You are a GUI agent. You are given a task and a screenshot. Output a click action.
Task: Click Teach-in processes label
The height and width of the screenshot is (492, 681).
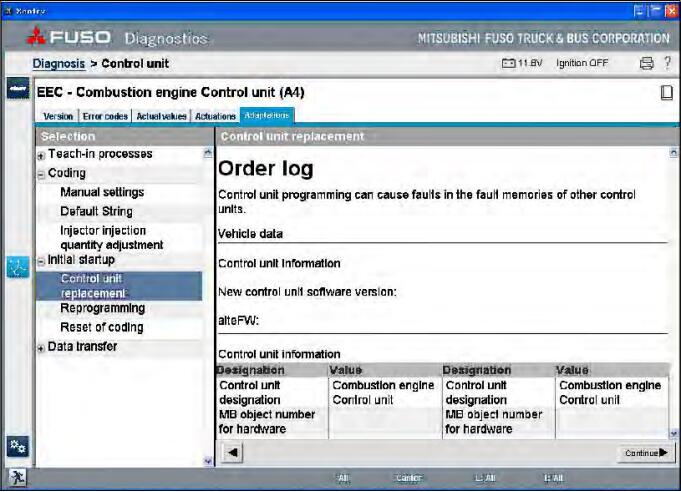[100, 154]
